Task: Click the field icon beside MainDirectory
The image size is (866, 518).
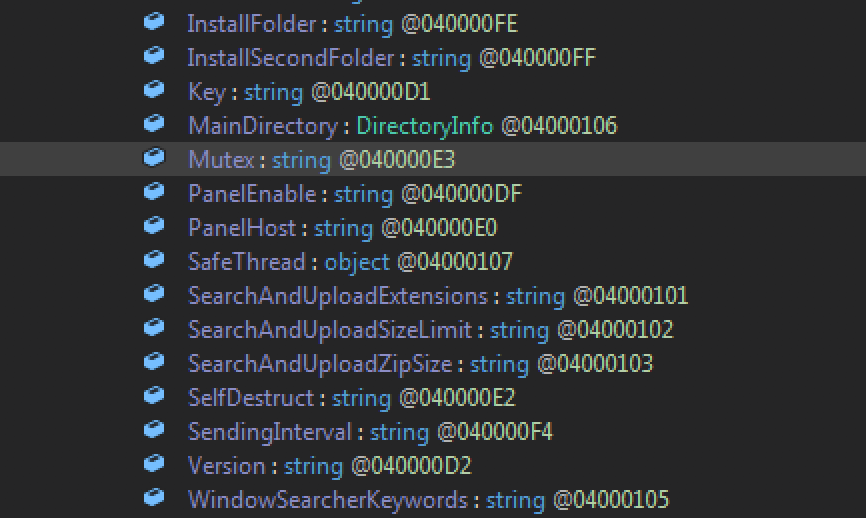Action: (x=154, y=124)
